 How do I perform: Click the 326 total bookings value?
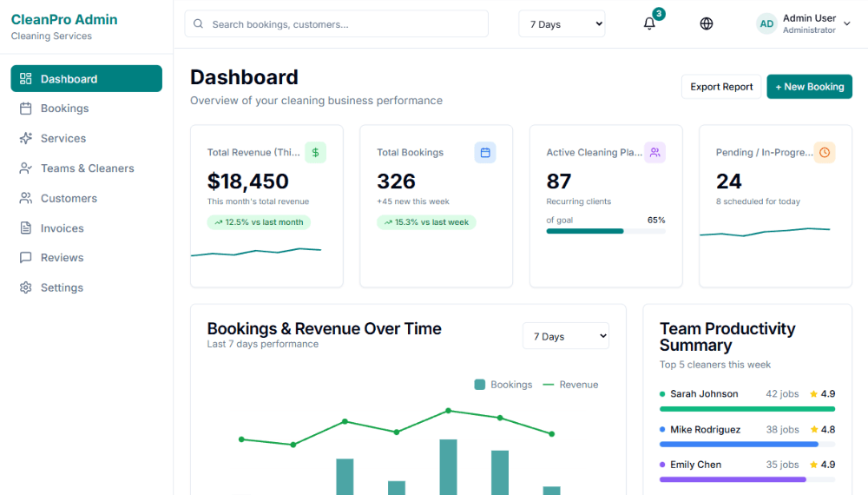coord(397,181)
